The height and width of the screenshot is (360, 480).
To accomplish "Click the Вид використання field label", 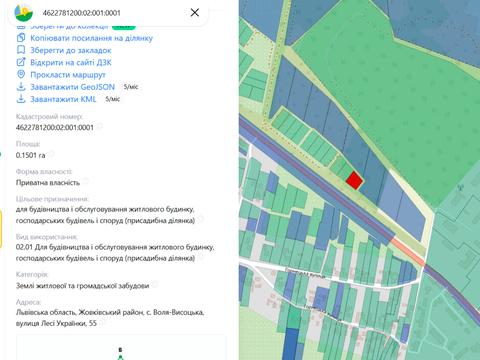I will pyautogui.click(x=46, y=237).
